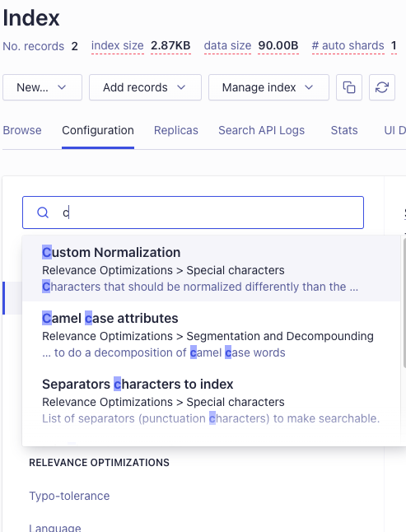Select the Custom Normalization search result

211,268
